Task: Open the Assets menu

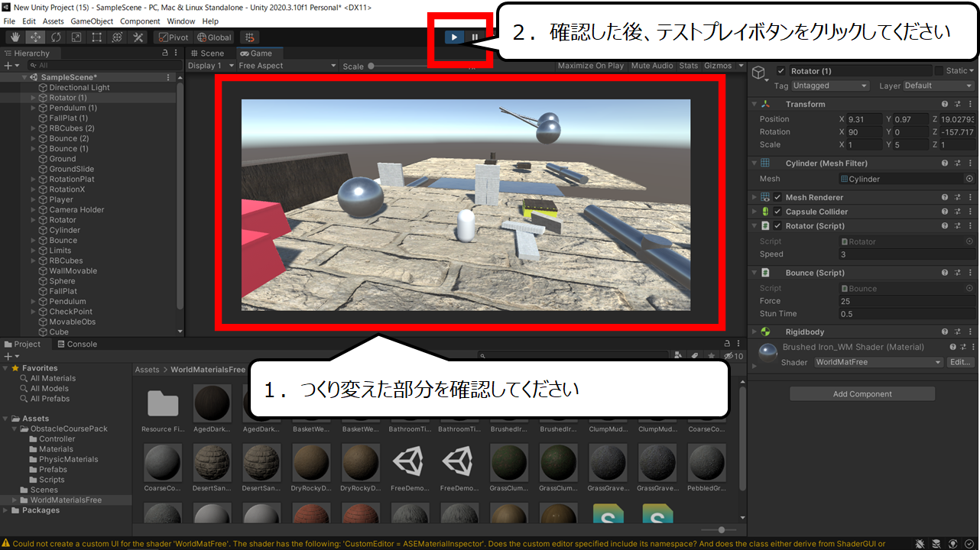Action: 54,21
